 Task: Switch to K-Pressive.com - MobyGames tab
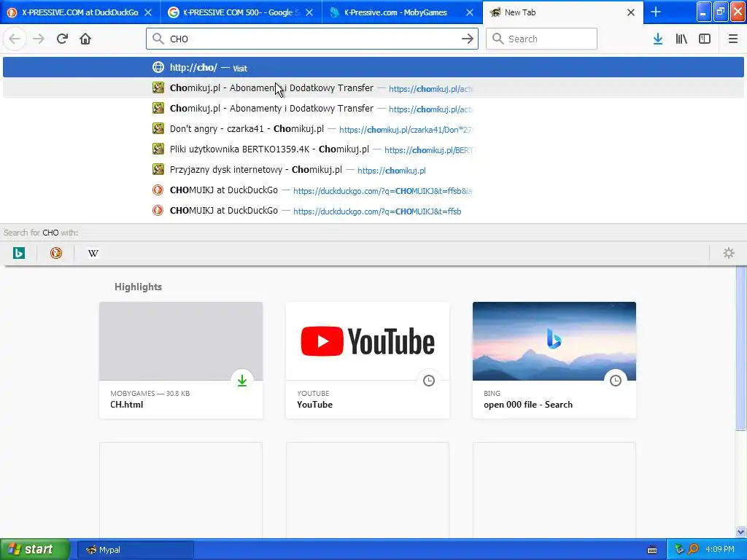402,12
